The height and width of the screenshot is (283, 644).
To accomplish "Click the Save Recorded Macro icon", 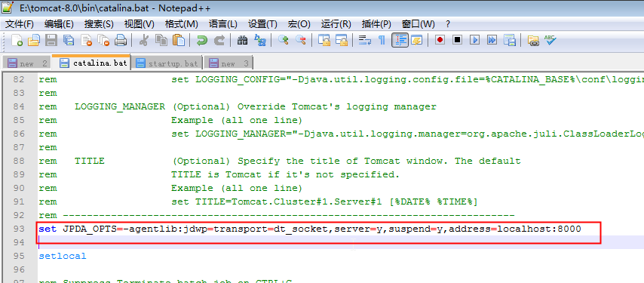I will 509,40.
